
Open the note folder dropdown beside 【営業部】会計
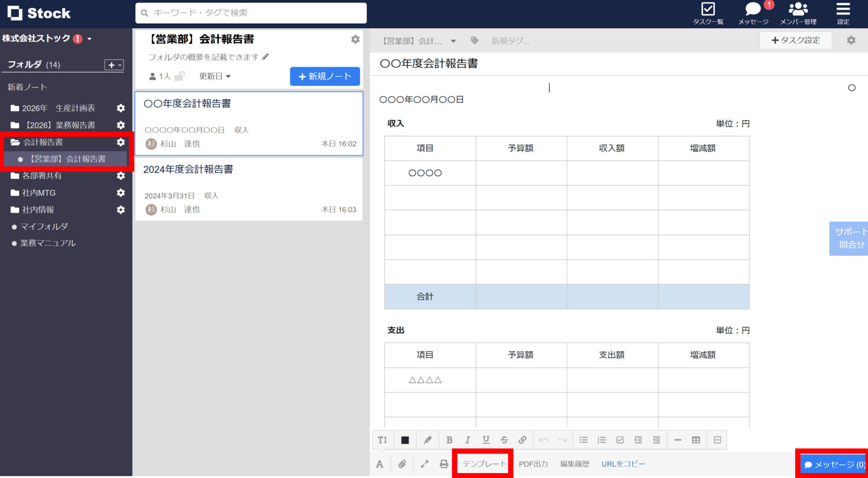(453, 41)
